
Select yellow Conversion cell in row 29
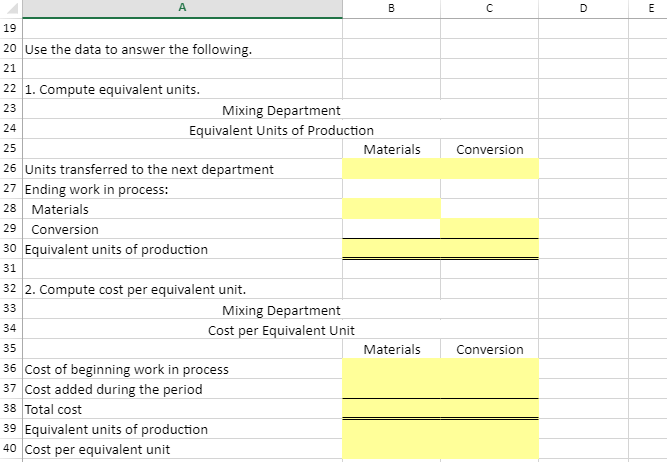489,229
